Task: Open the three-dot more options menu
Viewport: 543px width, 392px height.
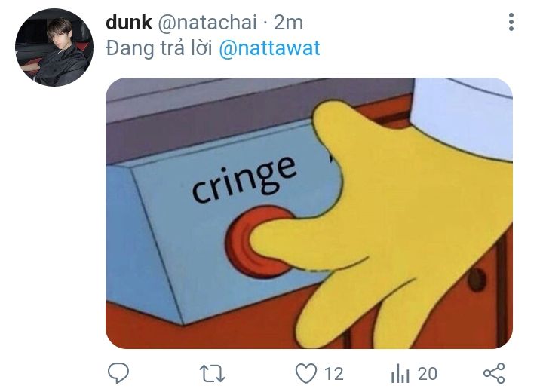Action: point(511,23)
